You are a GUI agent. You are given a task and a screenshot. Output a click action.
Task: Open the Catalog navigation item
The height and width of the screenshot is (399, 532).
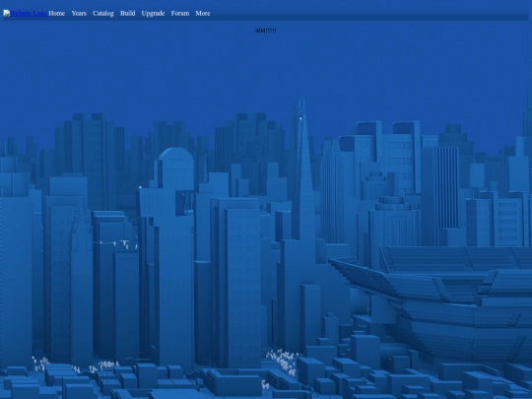pyautogui.click(x=103, y=13)
